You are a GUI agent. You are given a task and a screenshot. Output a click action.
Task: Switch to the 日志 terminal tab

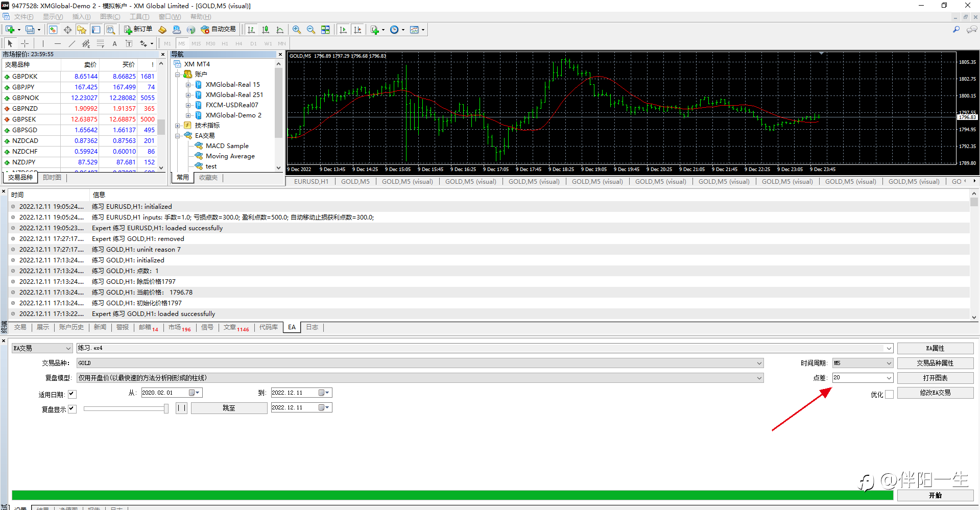[x=312, y=327]
